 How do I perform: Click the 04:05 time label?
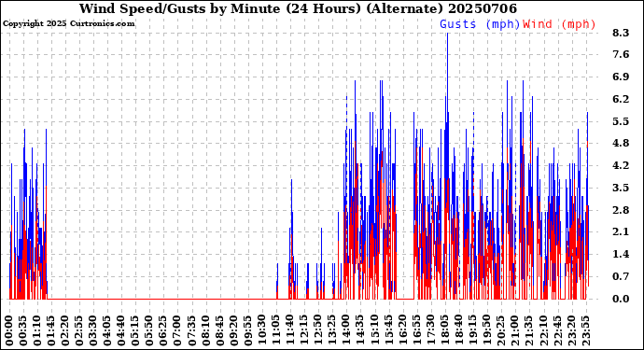tap(107, 330)
